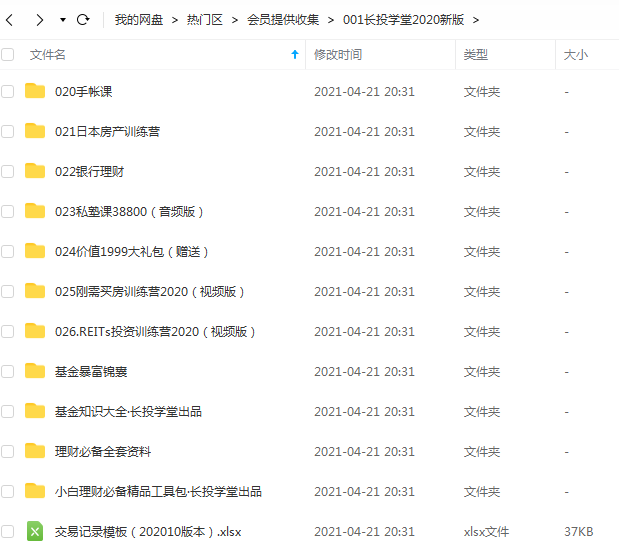Screen dimensions: 619x548
Task: Check the box for 基金暴富锦囊
Action: [8, 372]
